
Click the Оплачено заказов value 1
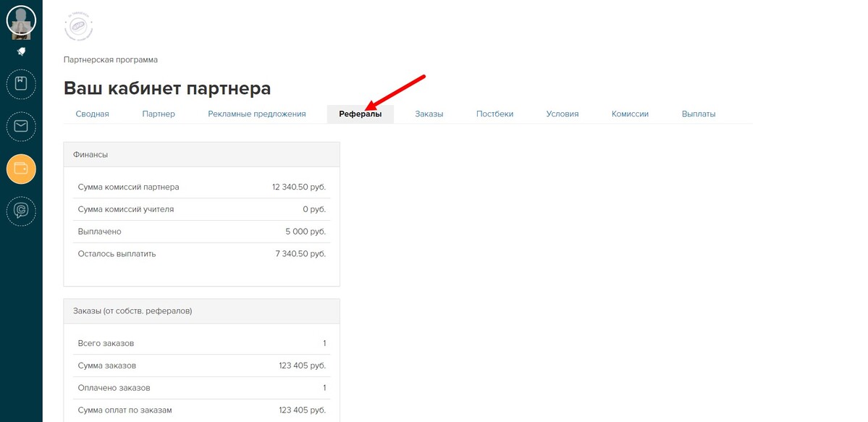tap(324, 388)
